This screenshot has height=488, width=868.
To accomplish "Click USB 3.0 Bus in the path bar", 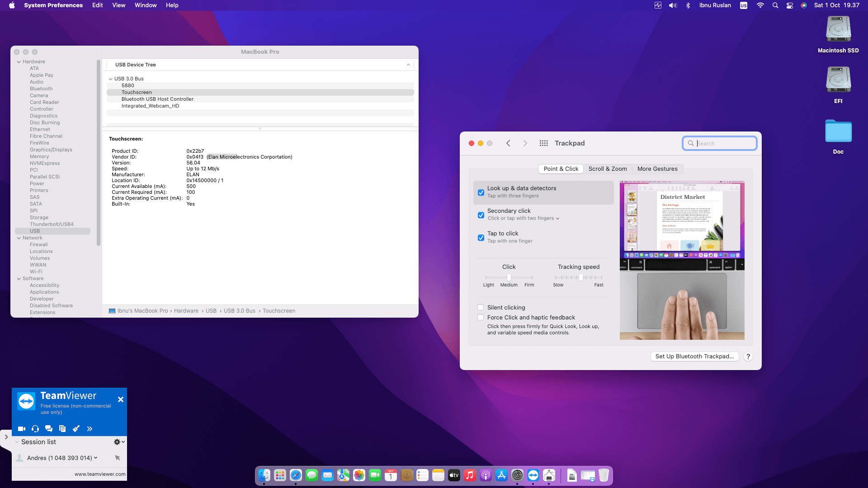I will [x=240, y=311].
